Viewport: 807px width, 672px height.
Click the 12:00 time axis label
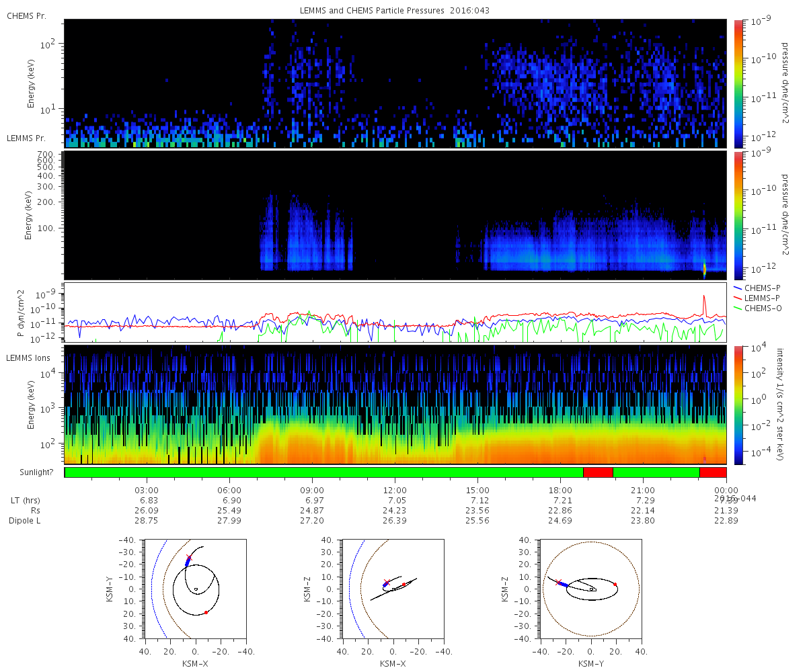[395, 490]
